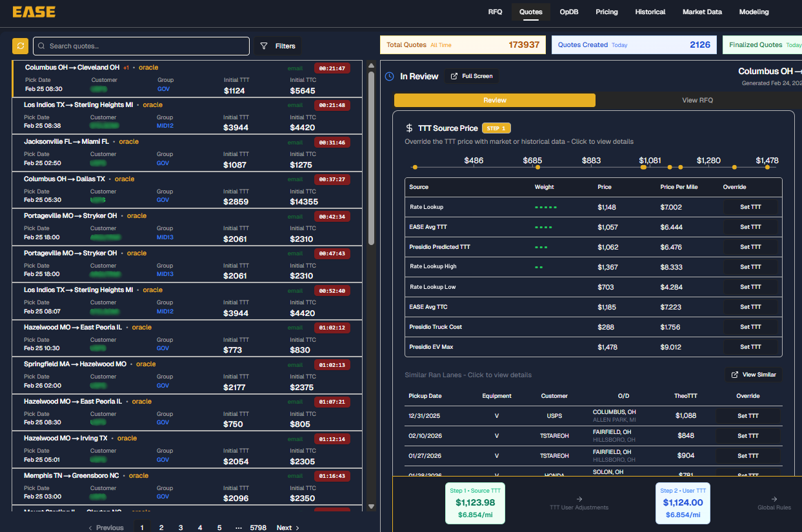Go to Next page of quotes
Image resolution: width=802 pixels, height=532 pixels.
(x=287, y=527)
